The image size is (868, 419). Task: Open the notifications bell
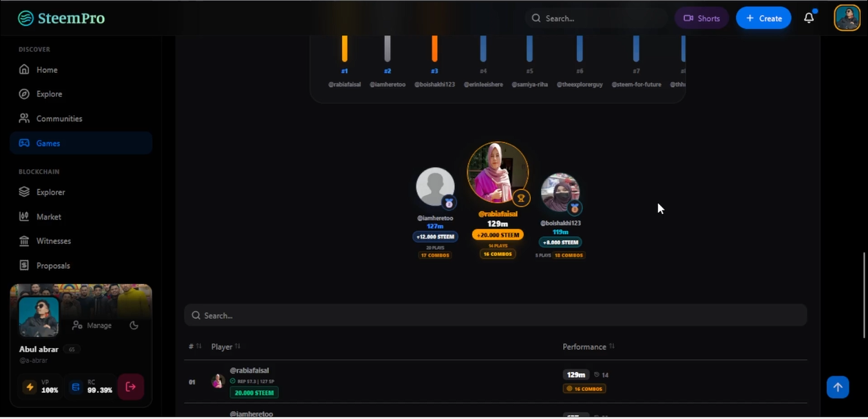(x=809, y=18)
